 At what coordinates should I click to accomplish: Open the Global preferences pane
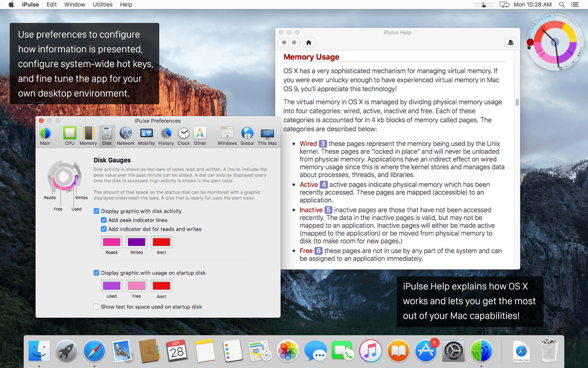247,136
